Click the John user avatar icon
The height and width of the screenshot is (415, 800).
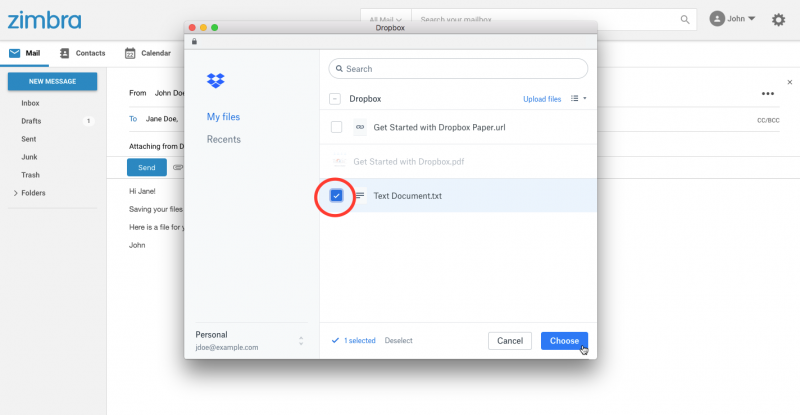point(717,19)
